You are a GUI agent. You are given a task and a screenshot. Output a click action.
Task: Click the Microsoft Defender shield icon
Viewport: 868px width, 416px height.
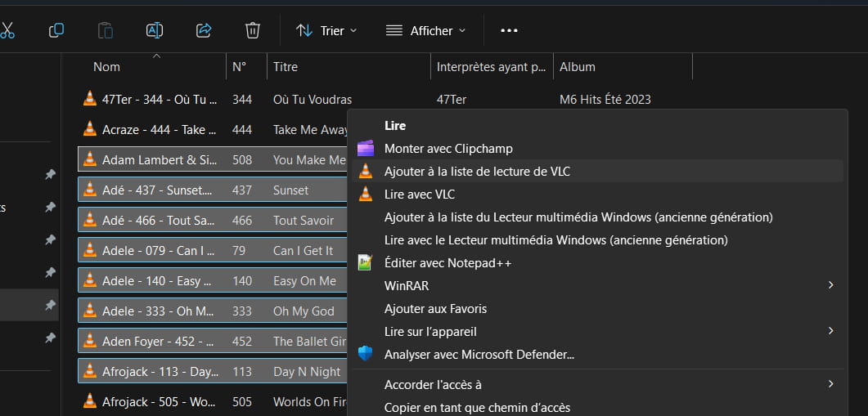coord(366,354)
